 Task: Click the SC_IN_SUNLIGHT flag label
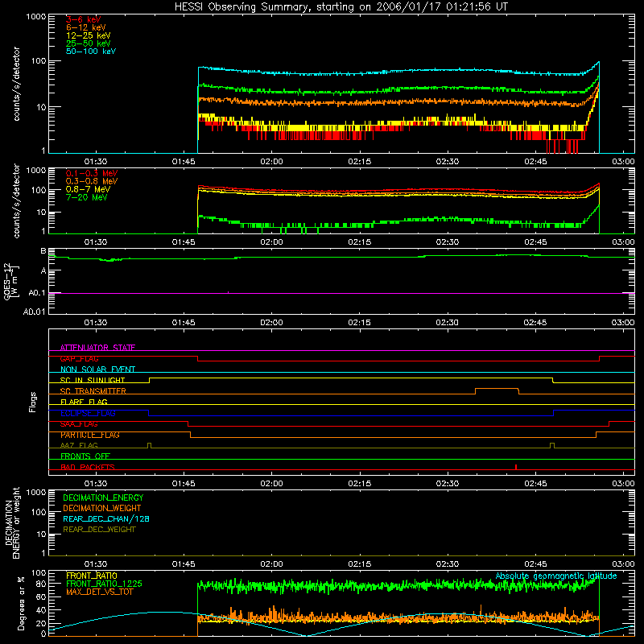(93, 380)
